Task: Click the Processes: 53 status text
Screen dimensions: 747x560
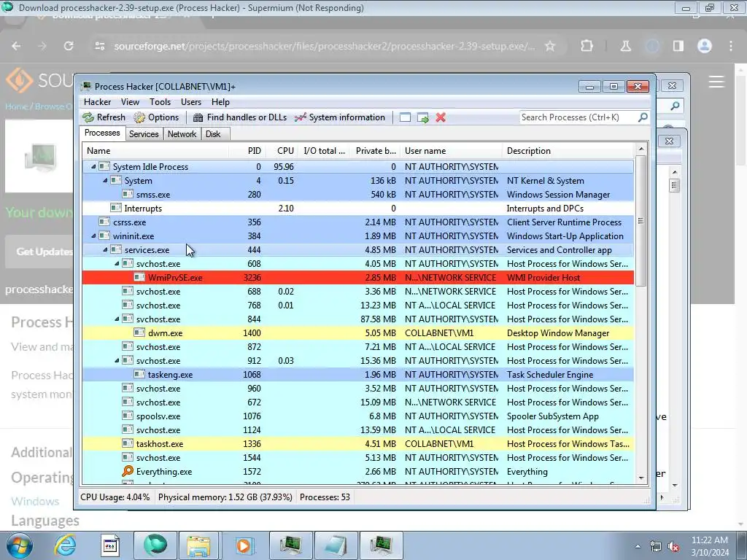Action: [325, 497]
